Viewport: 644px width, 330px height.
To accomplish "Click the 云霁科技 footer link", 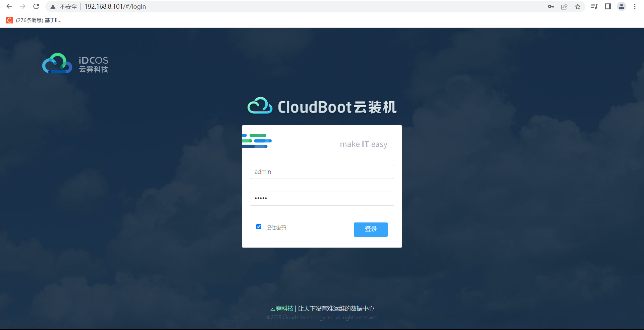I will (282, 308).
